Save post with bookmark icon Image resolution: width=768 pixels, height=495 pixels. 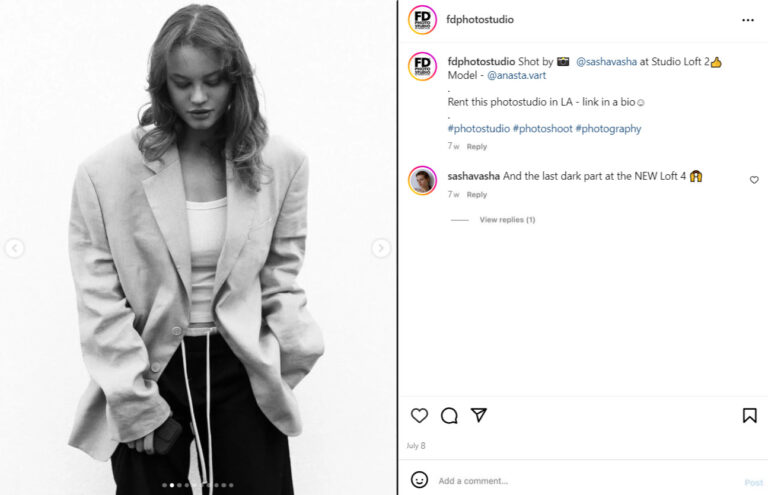point(749,415)
